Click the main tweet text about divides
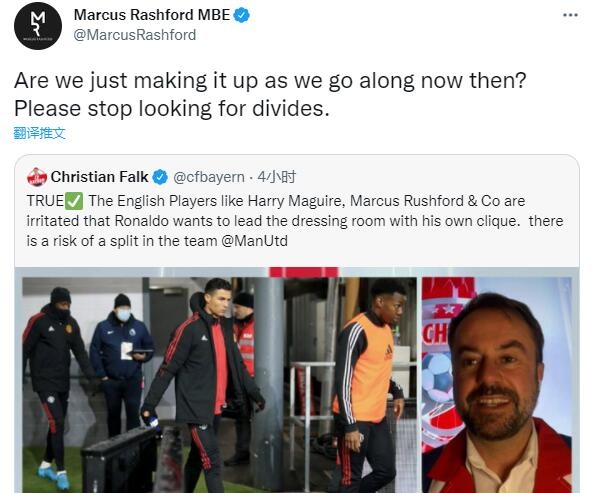Viewport: 594px width, 493px height. tap(270, 94)
